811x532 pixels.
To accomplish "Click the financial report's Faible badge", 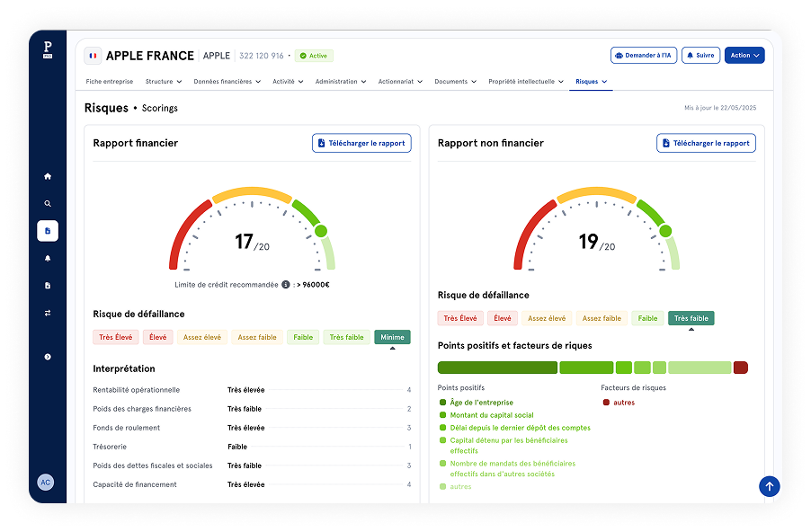I will [x=303, y=337].
